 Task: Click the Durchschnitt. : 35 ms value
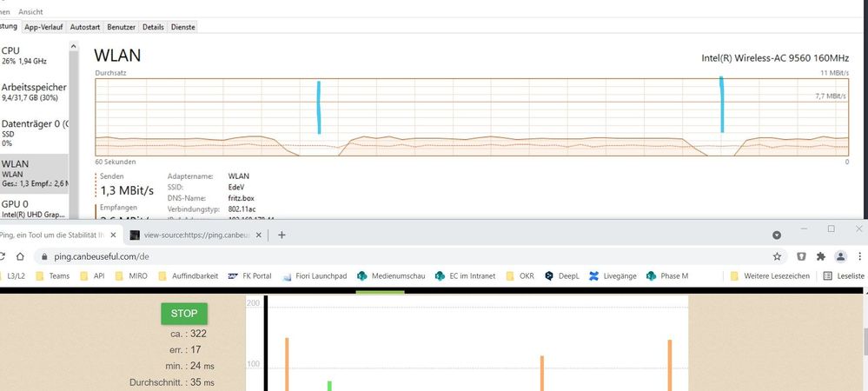click(172, 382)
